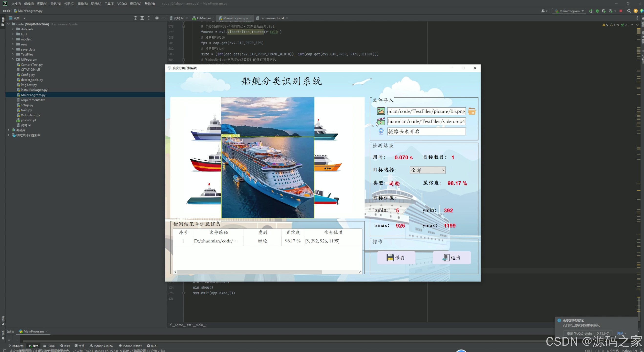This screenshot has width=644, height=352.
Task: Open the VCS(S) menu
Action: point(122,3)
